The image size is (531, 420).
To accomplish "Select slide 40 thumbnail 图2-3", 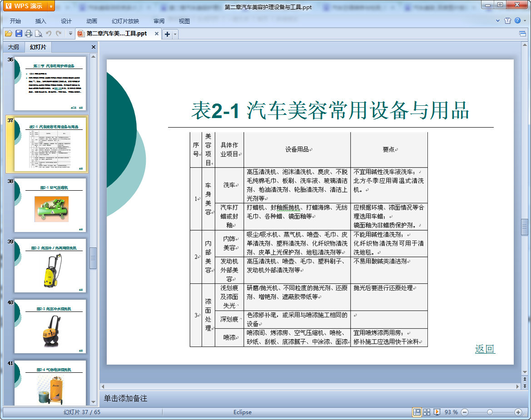I will (x=50, y=326).
